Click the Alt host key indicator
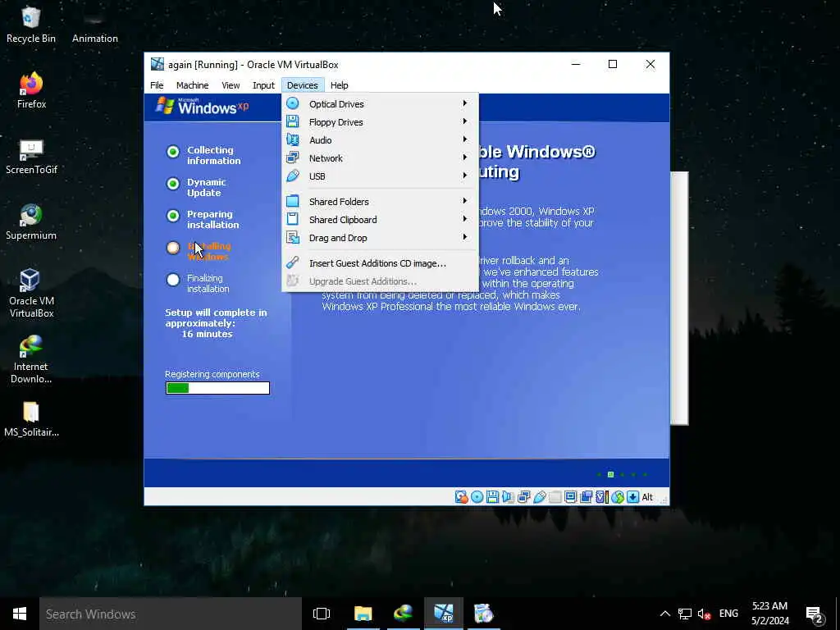Viewport: 840px width, 630px height. tap(647, 497)
